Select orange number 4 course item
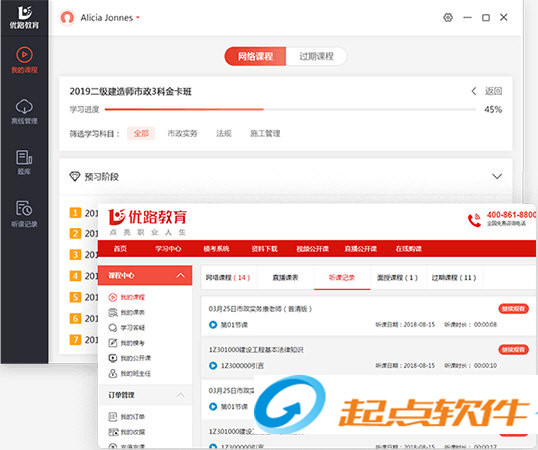The height and width of the screenshot is (450, 538). [x=75, y=276]
